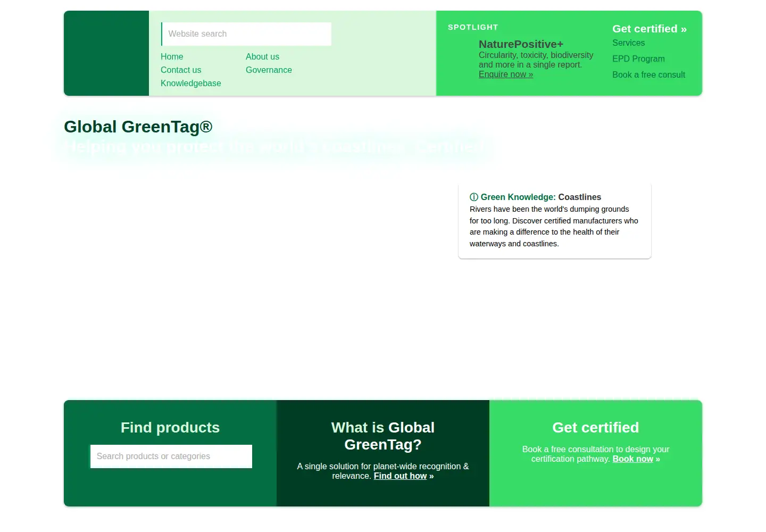
Task: Click the "Circularity, toxicity, biodiversity" description text
Action: click(x=536, y=60)
